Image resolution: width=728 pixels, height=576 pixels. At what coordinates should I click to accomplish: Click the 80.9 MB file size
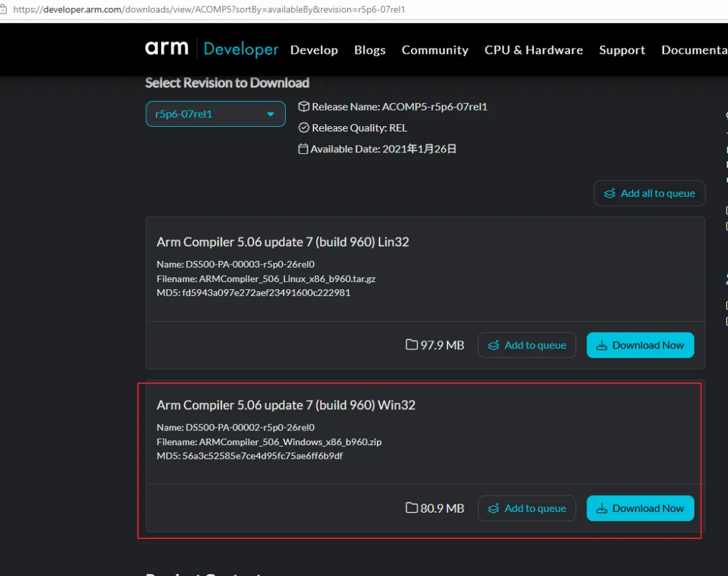pyautogui.click(x=442, y=508)
